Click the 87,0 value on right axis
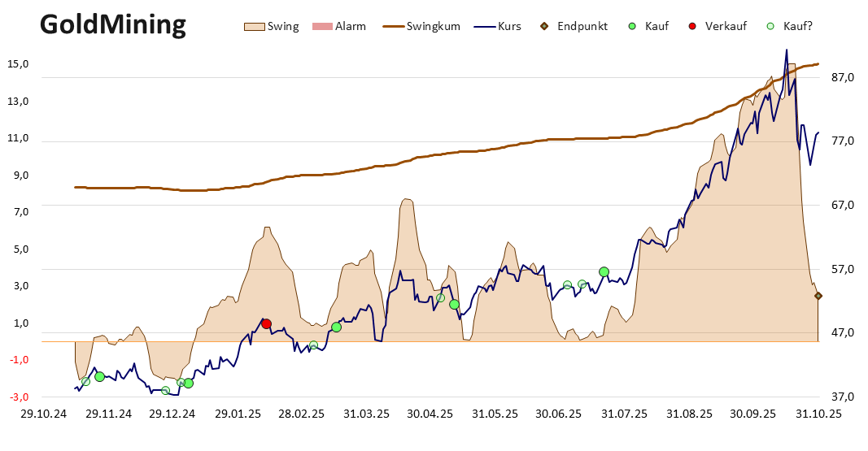 pyautogui.click(x=842, y=77)
